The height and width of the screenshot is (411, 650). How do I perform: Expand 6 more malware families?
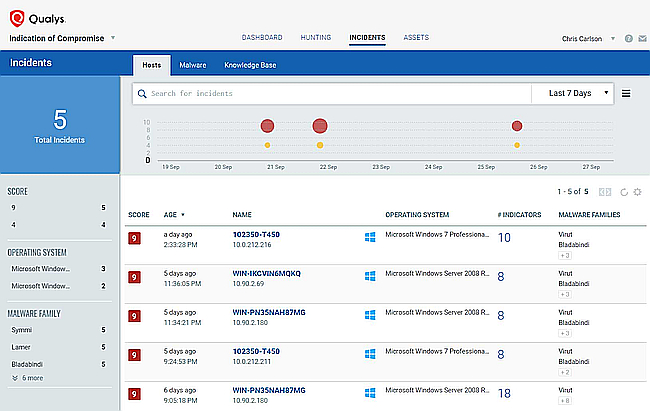pyautogui.click(x=27, y=378)
